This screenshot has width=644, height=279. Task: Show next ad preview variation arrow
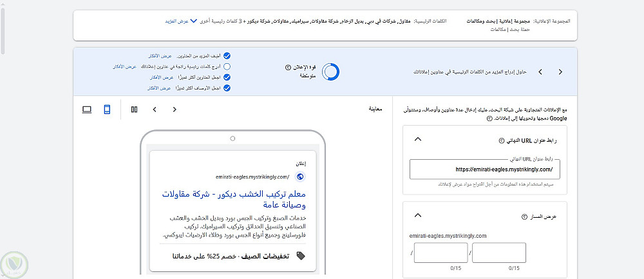tap(175, 110)
